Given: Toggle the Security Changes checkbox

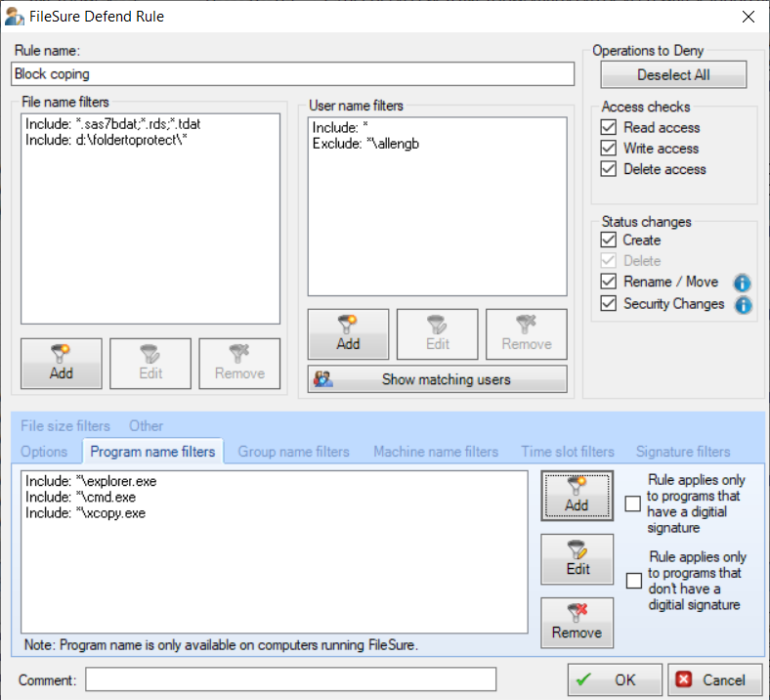Looking at the screenshot, I should [609, 304].
